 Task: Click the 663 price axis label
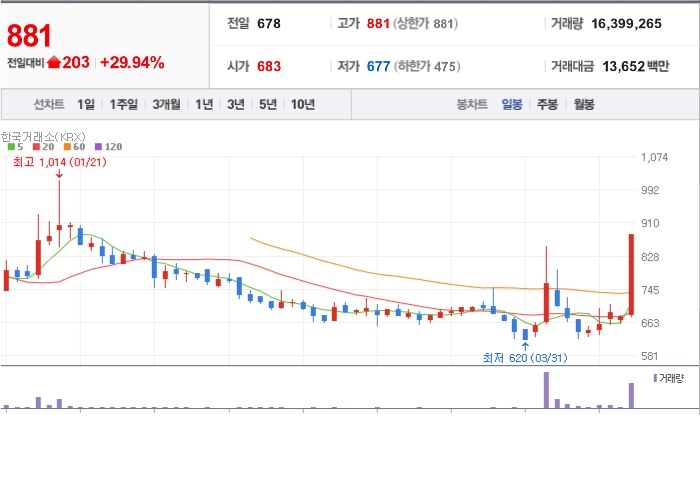[650, 323]
